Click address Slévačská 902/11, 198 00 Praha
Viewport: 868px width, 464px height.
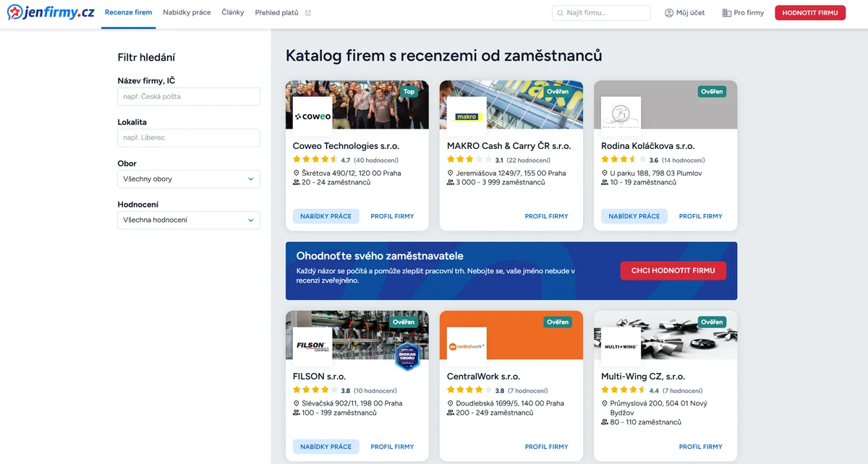pyautogui.click(x=353, y=403)
